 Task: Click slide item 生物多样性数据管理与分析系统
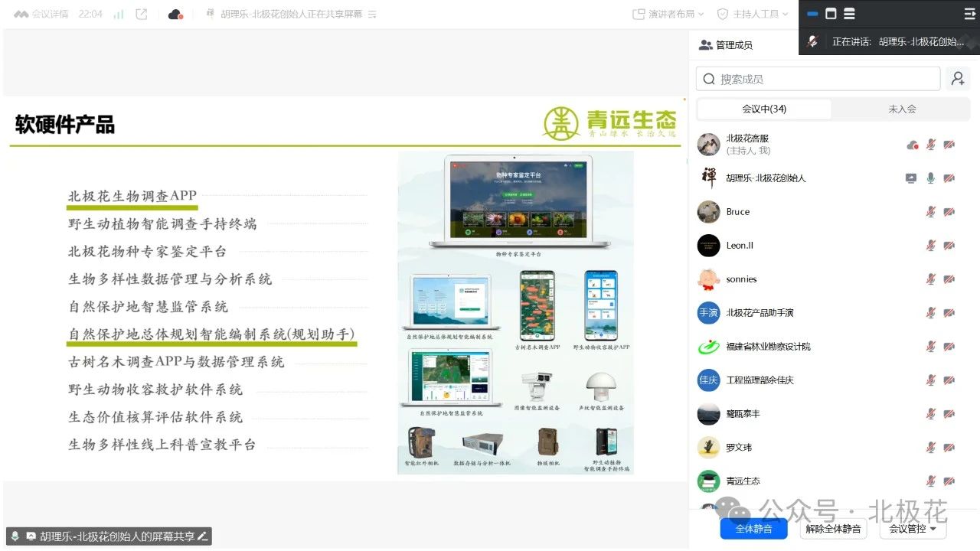pyautogui.click(x=170, y=279)
